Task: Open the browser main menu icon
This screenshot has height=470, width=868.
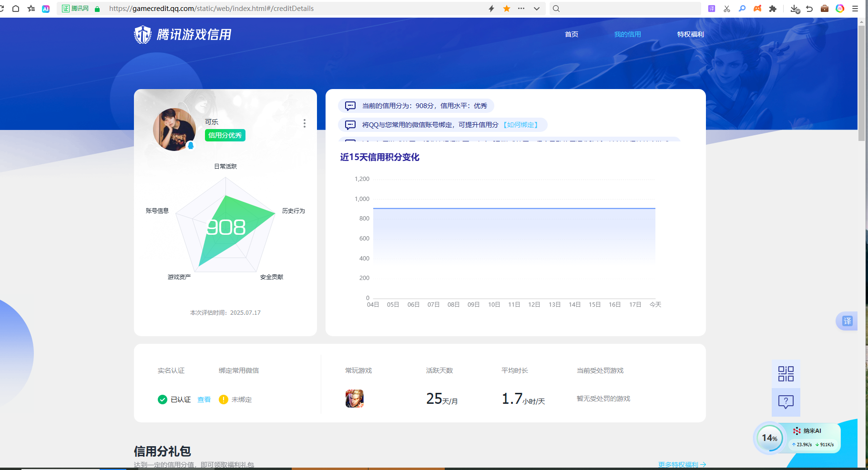Action: pyautogui.click(x=855, y=9)
